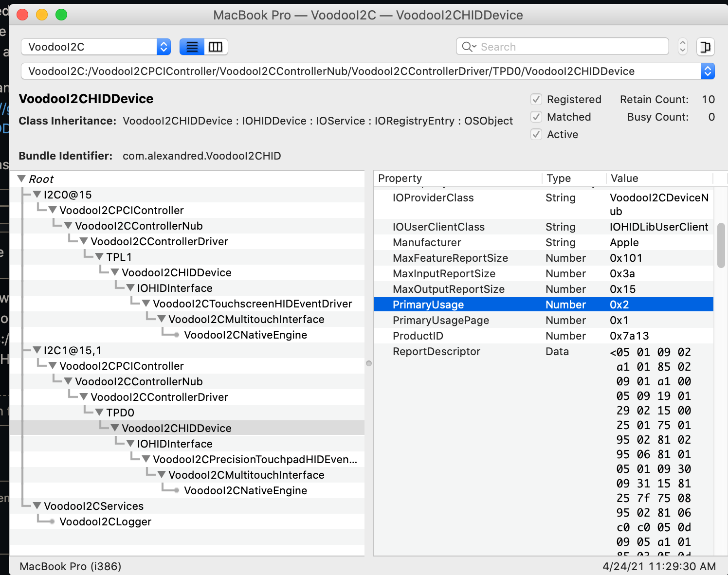Click the property panel scrollbar

pos(721,246)
